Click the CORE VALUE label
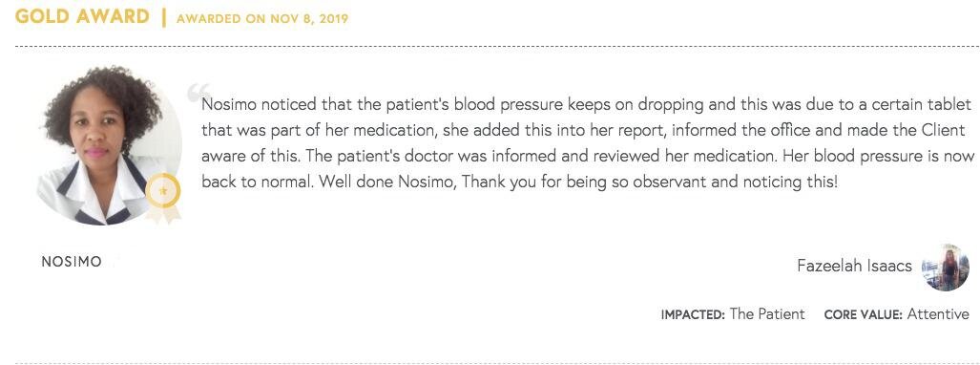Image resolution: width=980 pixels, height=365 pixels. [864, 315]
